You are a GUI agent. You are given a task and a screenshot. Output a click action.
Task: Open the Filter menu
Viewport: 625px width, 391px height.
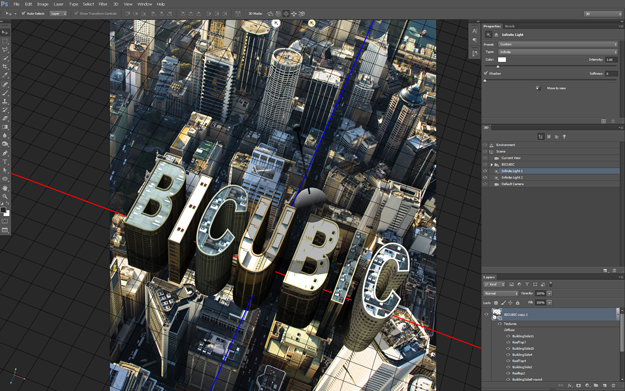103,4
